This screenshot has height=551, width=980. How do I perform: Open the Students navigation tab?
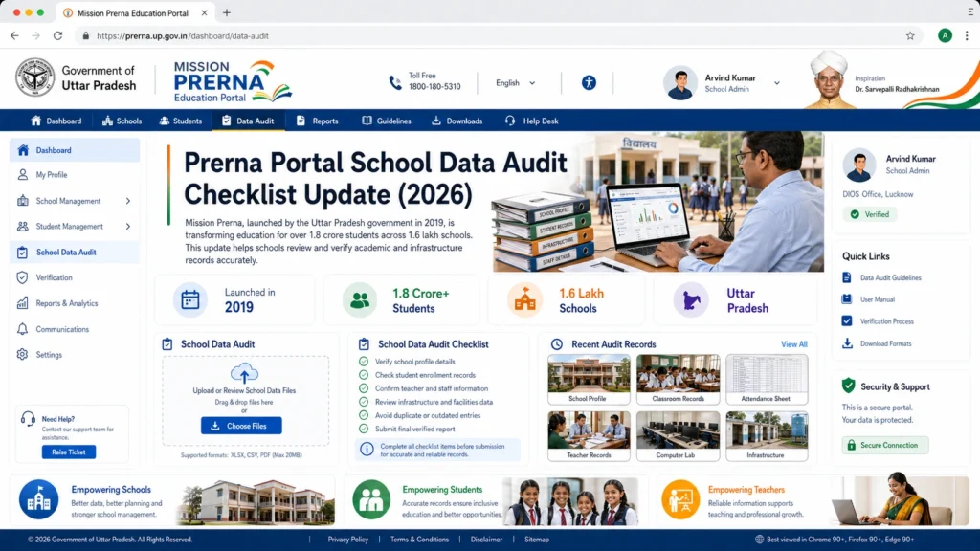(x=181, y=121)
